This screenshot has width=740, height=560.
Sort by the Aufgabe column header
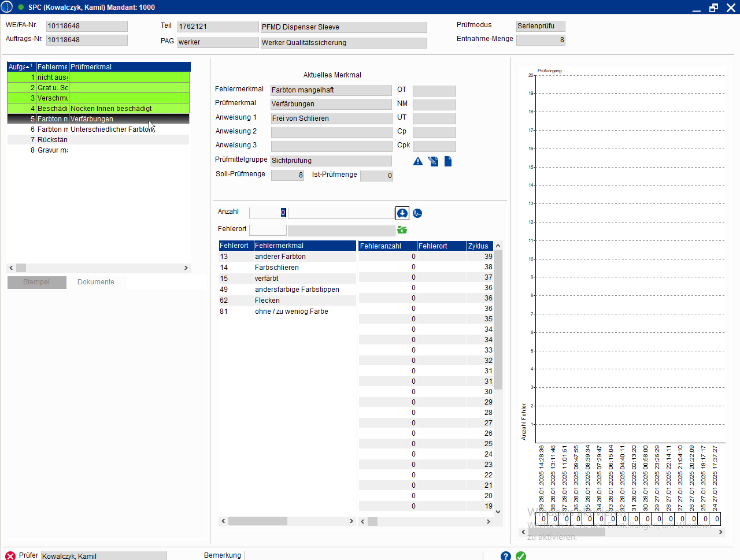point(21,67)
